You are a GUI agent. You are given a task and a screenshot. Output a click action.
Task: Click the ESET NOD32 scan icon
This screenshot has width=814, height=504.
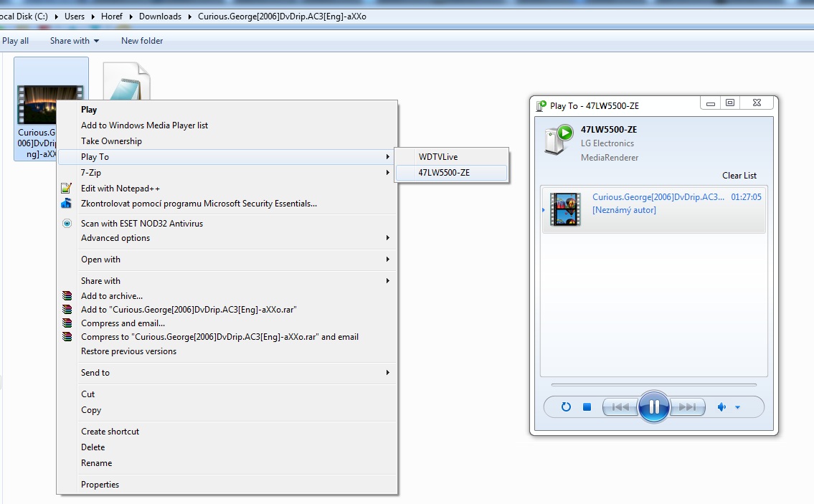coord(67,224)
